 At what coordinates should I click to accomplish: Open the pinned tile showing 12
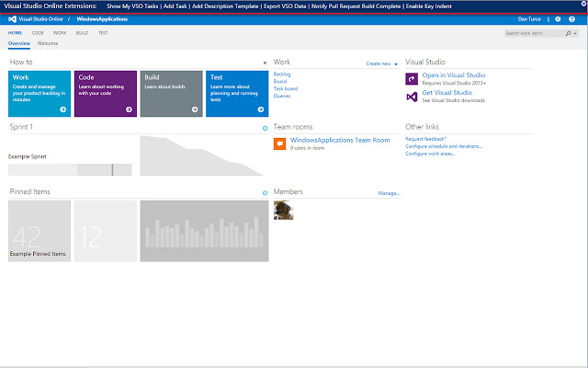pos(106,231)
